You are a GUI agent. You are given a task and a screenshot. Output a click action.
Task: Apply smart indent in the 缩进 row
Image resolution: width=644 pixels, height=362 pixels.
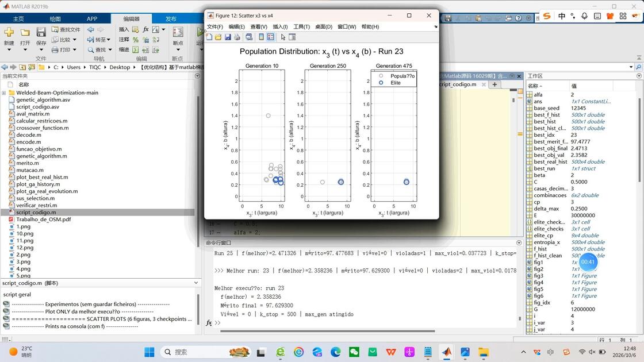(136, 50)
